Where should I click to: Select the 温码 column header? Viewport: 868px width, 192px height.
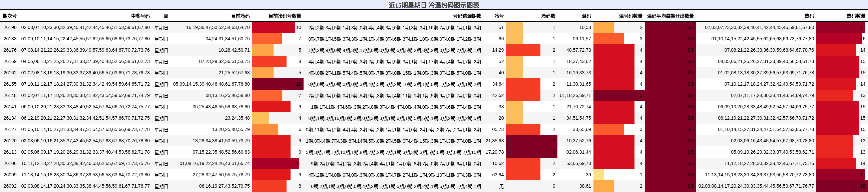pyautogui.click(x=586, y=16)
